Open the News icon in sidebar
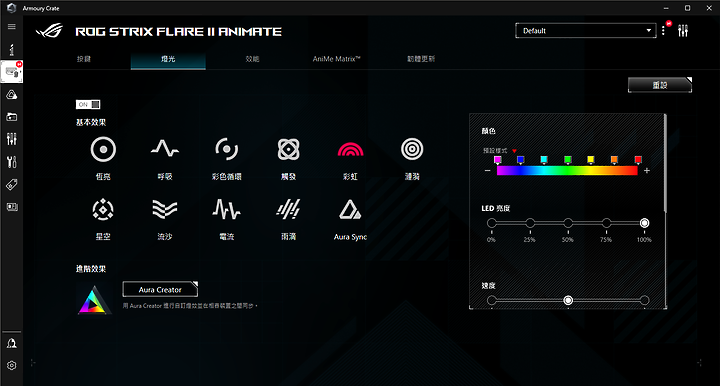Viewport: 720px width, 386px height. (x=11, y=207)
